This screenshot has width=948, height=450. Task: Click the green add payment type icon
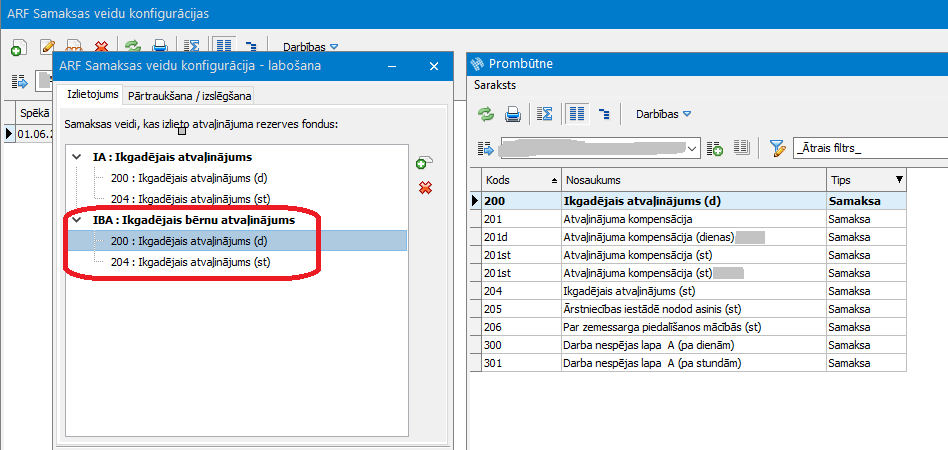coord(424,163)
